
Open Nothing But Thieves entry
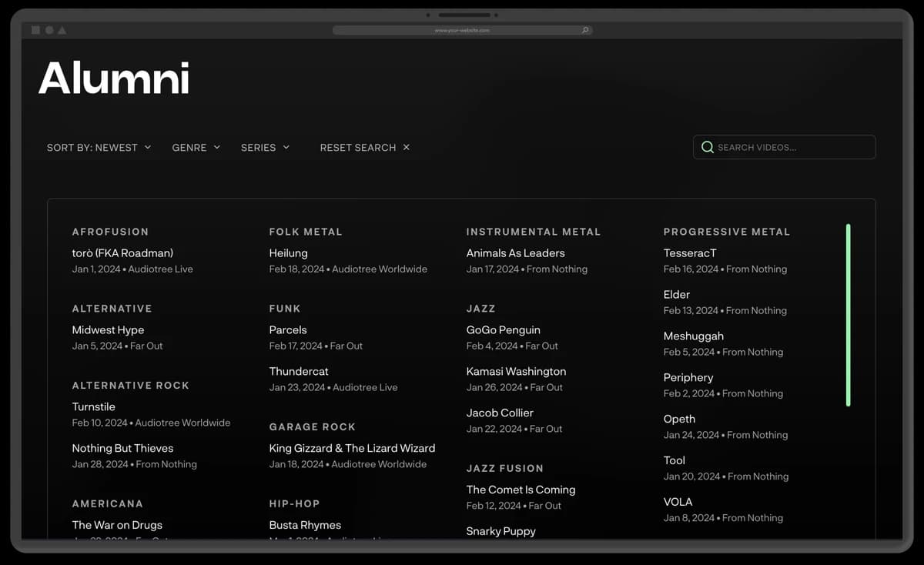(122, 448)
